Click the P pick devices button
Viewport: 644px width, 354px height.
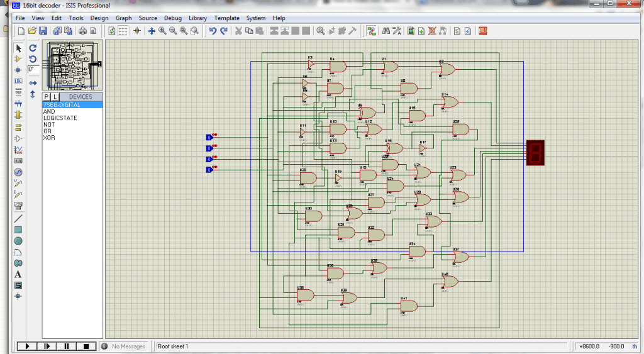(47, 97)
